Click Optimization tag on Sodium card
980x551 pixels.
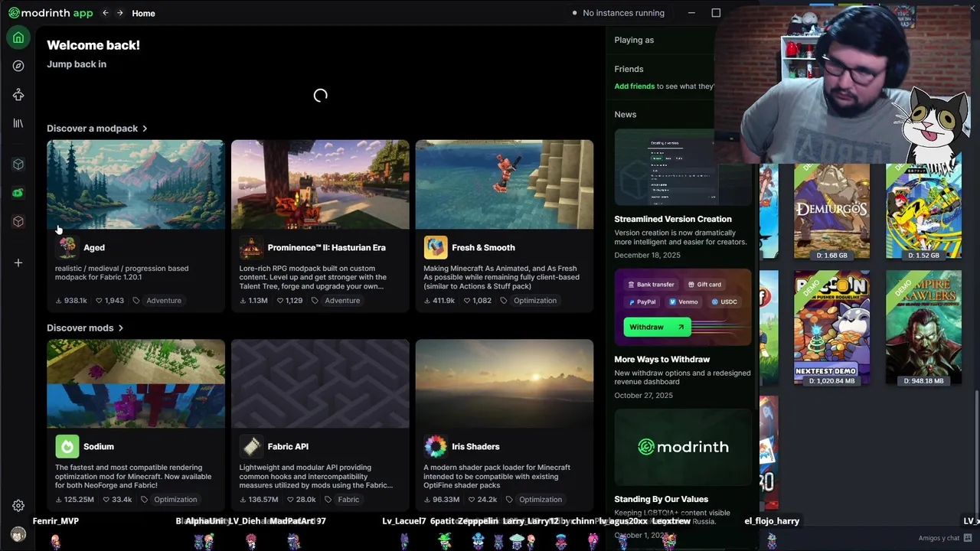175,500
